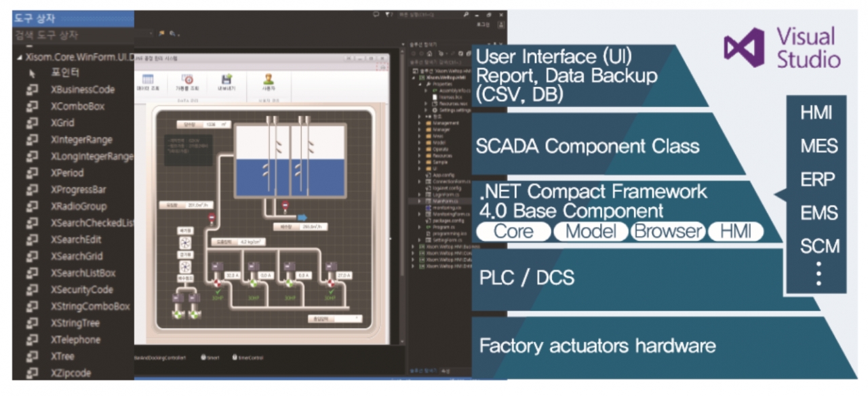Expand the Resources folder in solution explorer
The height and width of the screenshot is (396, 868).
coord(419,155)
